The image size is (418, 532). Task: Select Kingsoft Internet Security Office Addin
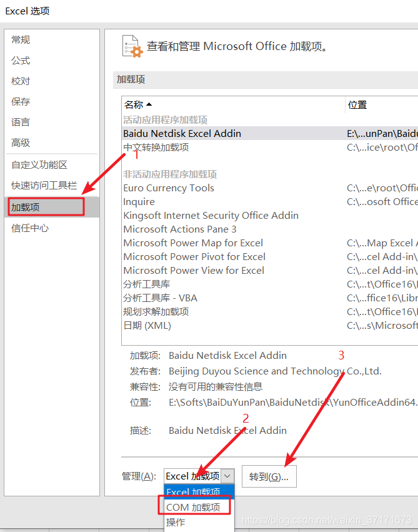click(270, 216)
